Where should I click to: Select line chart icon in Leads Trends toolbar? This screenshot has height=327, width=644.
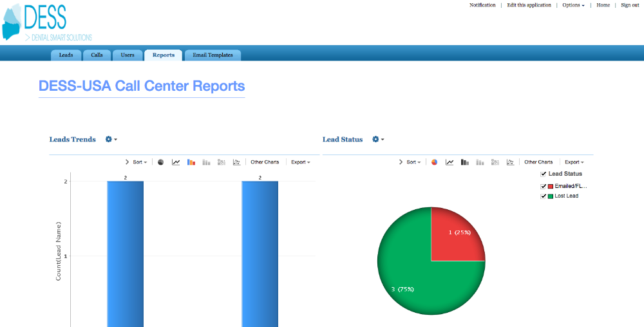coord(176,162)
